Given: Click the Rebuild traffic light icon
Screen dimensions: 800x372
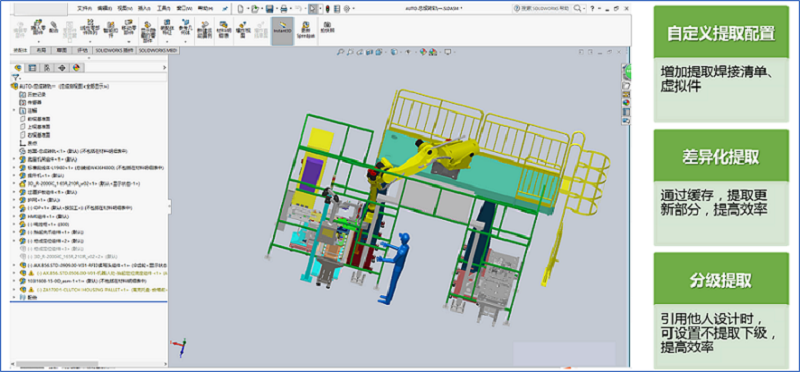Looking at the screenshot, I should [x=327, y=9].
